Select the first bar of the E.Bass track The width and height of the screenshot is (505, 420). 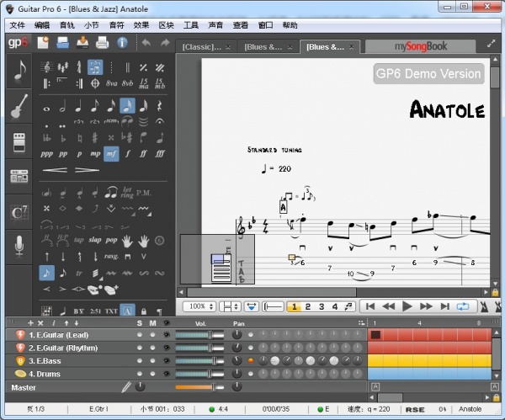pyautogui.click(x=375, y=361)
